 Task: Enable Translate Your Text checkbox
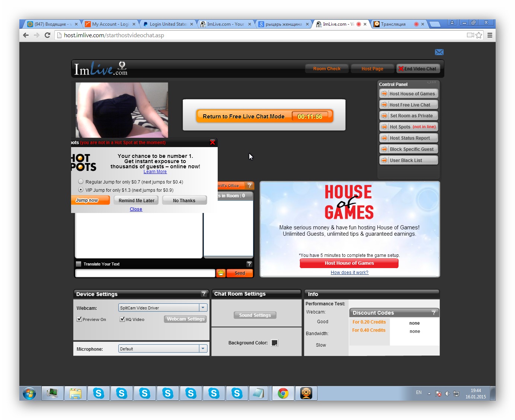click(79, 264)
